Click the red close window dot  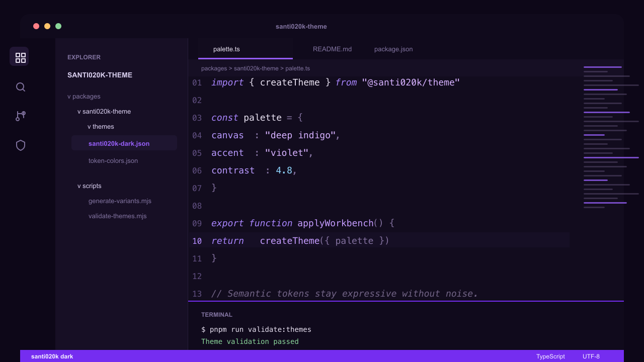pyautogui.click(x=36, y=26)
